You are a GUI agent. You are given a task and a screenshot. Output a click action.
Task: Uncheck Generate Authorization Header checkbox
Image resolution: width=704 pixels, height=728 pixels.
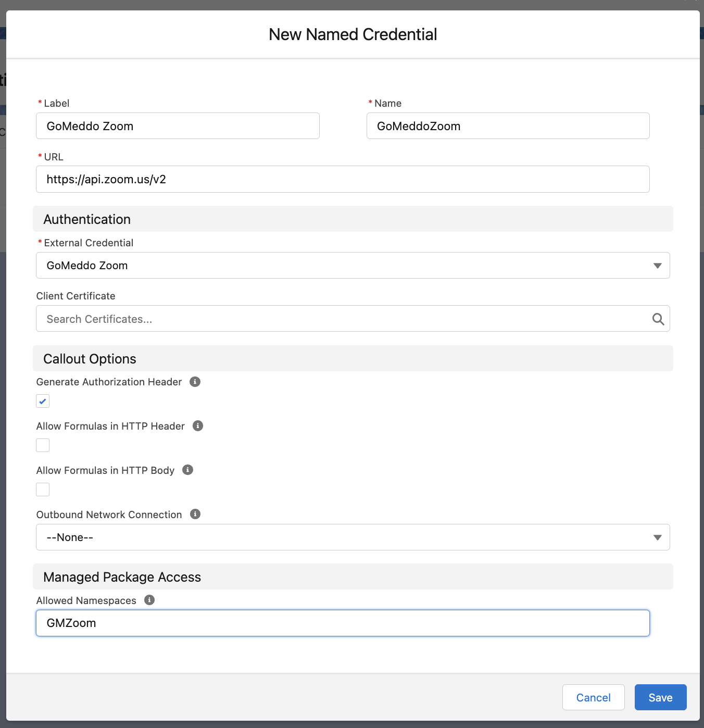click(x=43, y=401)
